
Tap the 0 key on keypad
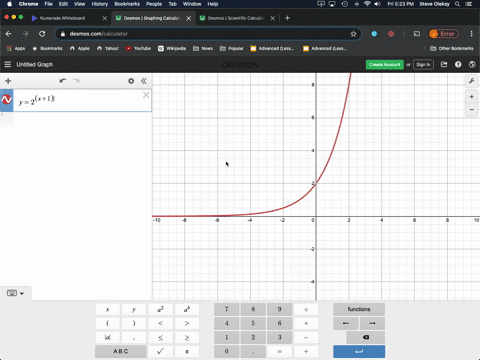[226, 351]
